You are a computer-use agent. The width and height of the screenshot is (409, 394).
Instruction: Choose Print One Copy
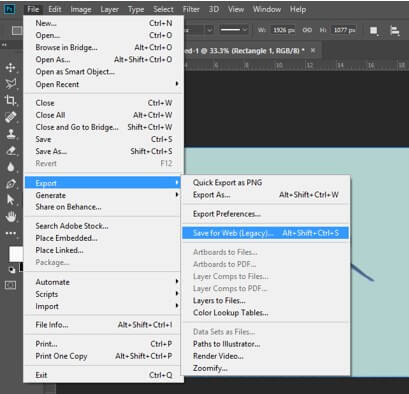(104, 356)
